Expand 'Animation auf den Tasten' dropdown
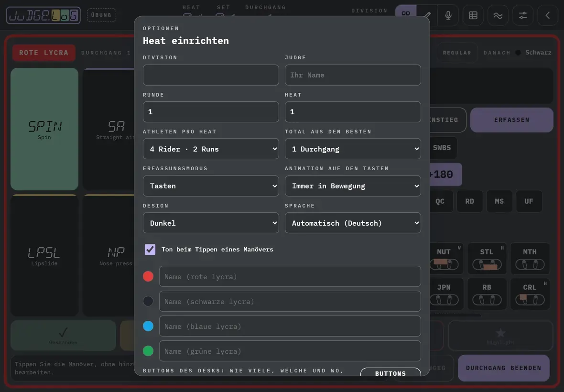The width and height of the screenshot is (564, 392). 353,186
